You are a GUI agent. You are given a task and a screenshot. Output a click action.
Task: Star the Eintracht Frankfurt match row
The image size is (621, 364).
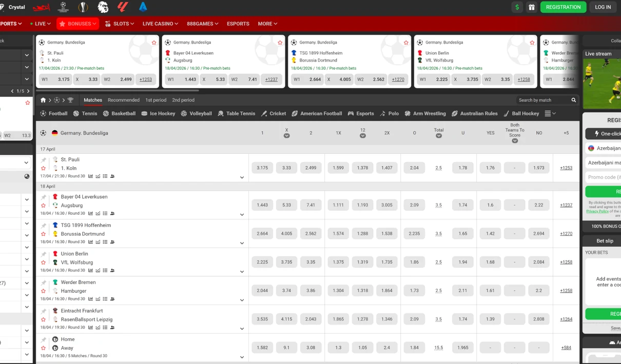(x=44, y=319)
